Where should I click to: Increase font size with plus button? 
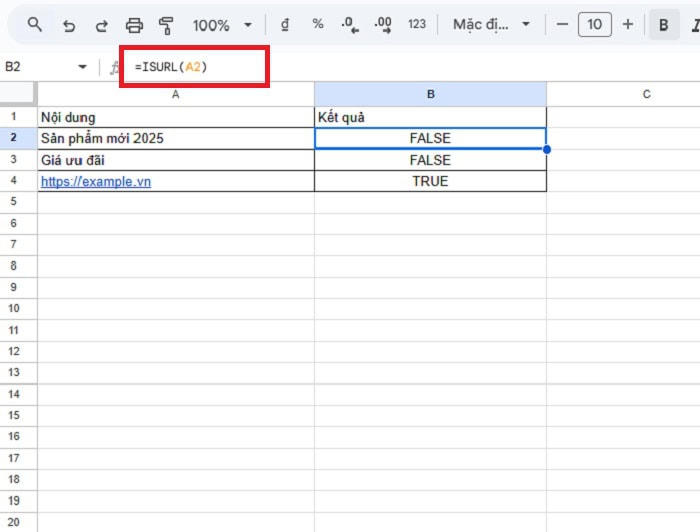(627, 24)
